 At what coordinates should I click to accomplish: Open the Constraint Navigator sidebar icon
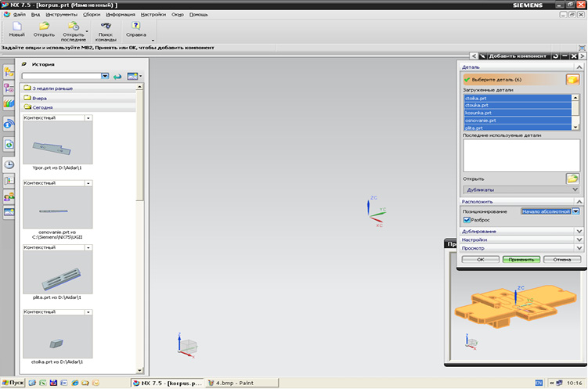tap(9, 88)
